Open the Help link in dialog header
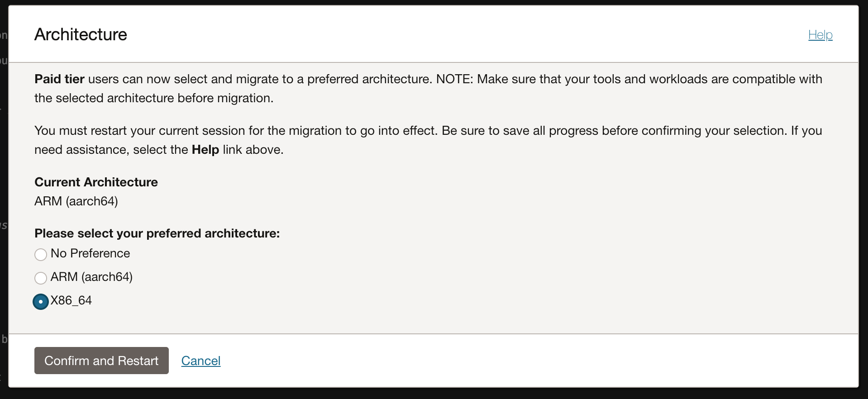 (x=820, y=35)
